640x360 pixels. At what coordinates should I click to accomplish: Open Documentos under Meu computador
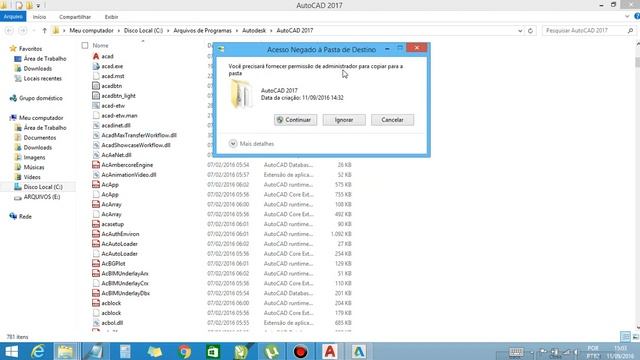pyautogui.click(x=40, y=138)
